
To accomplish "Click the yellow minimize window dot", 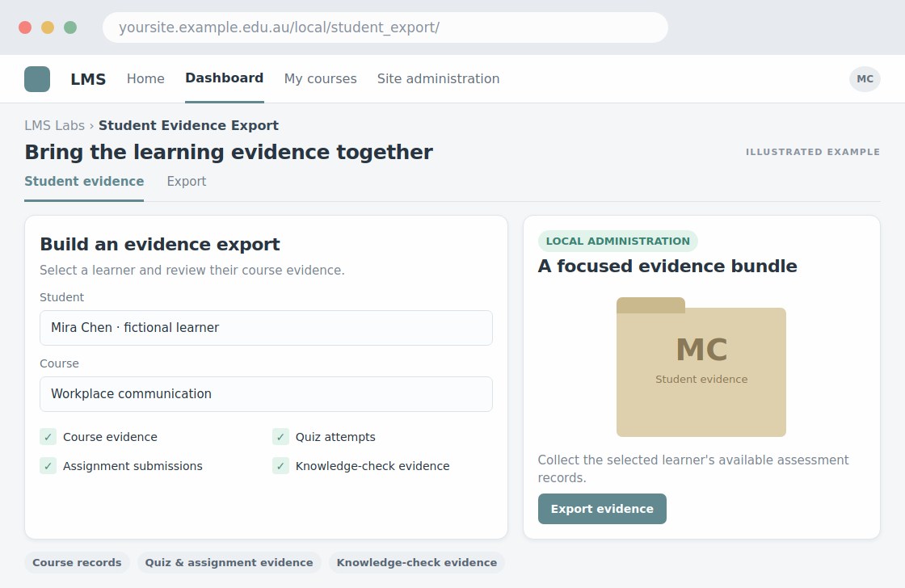I will click(x=48, y=27).
